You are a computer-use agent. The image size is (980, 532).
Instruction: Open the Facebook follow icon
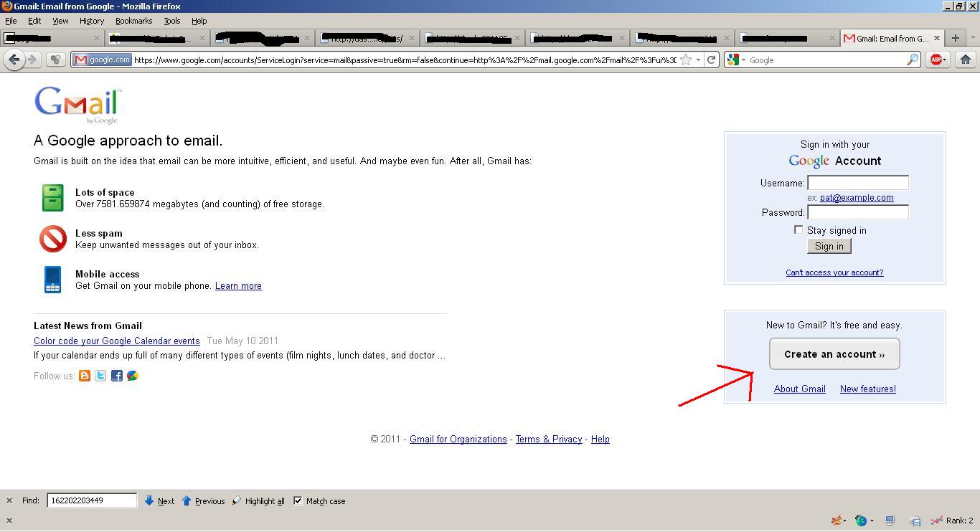click(x=116, y=376)
